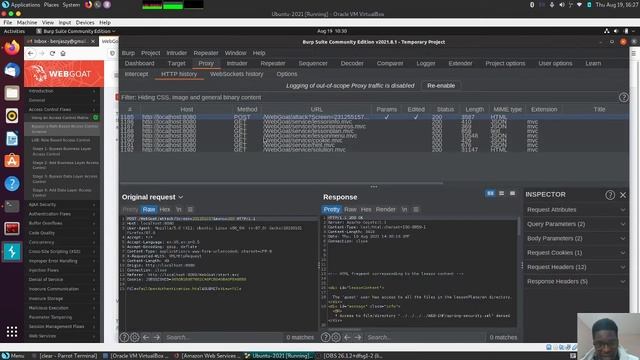640x360 pixels.
Task: Open Activities overview in Ubuntu
Action: tap(14, 31)
